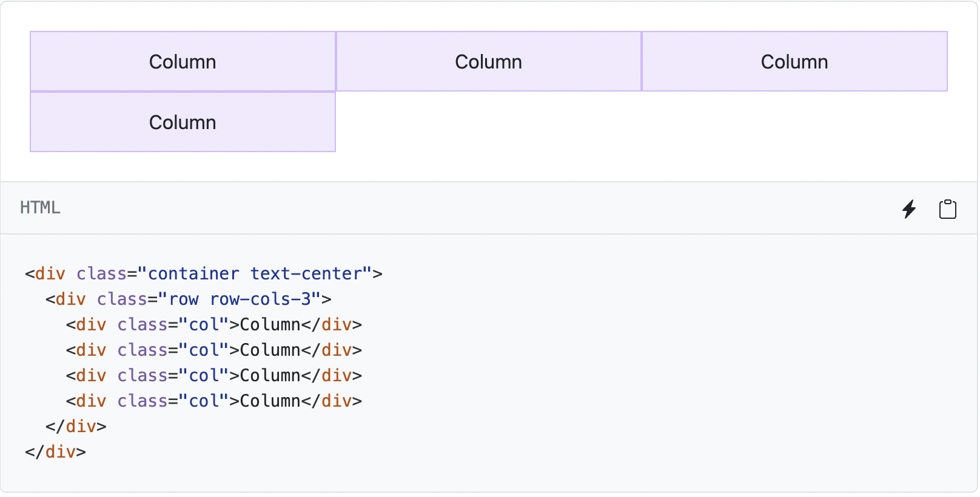Select the first Column box in top row
The height and width of the screenshot is (497, 980).
tap(183, 62)
